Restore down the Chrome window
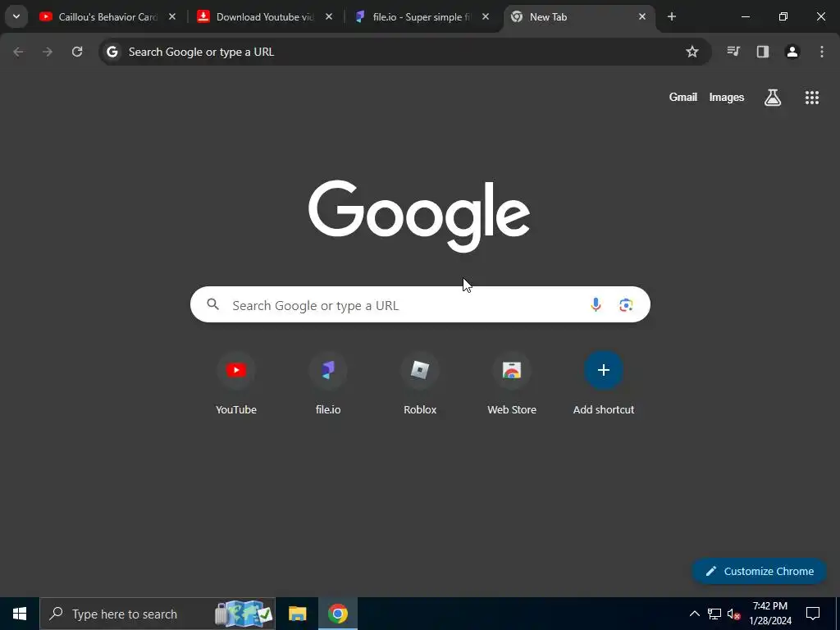840x630 pixels. pyautogui.click(x=783, y=16)
